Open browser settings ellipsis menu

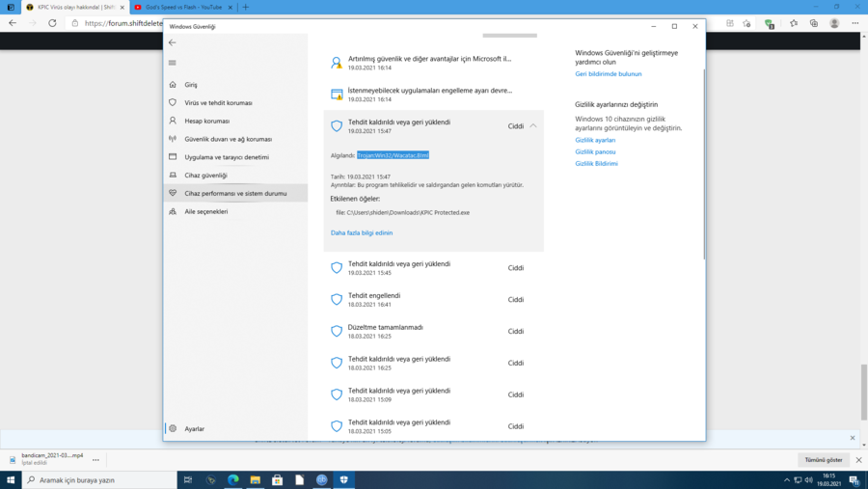pos(855,23)
